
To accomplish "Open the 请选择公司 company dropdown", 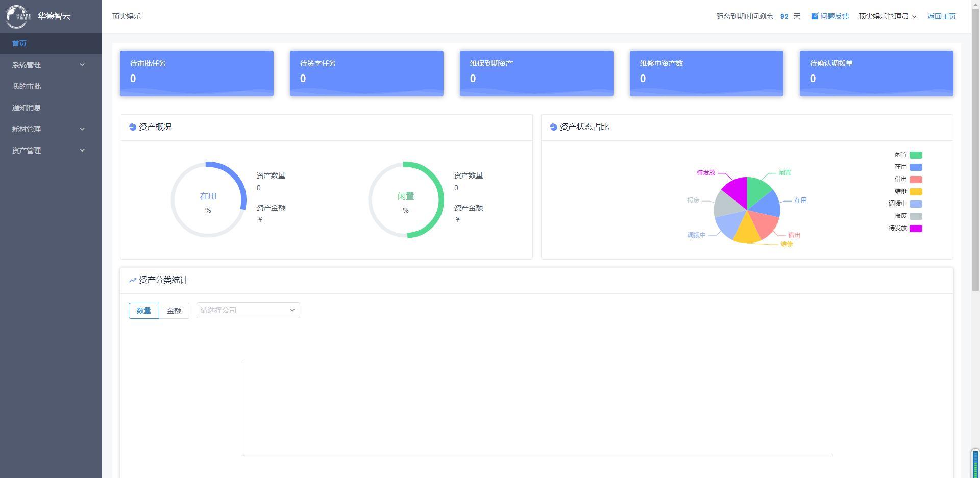I will 248,310.
